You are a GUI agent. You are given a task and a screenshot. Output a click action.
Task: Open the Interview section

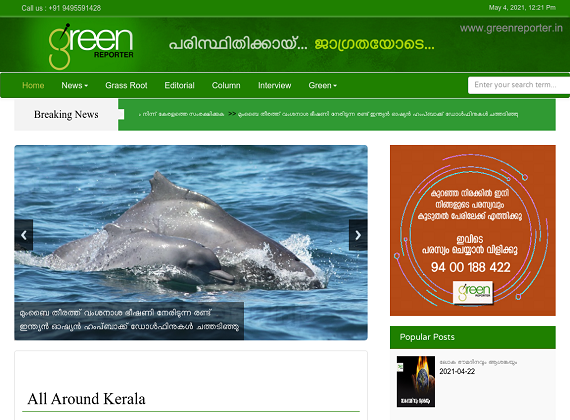[274, 85]
